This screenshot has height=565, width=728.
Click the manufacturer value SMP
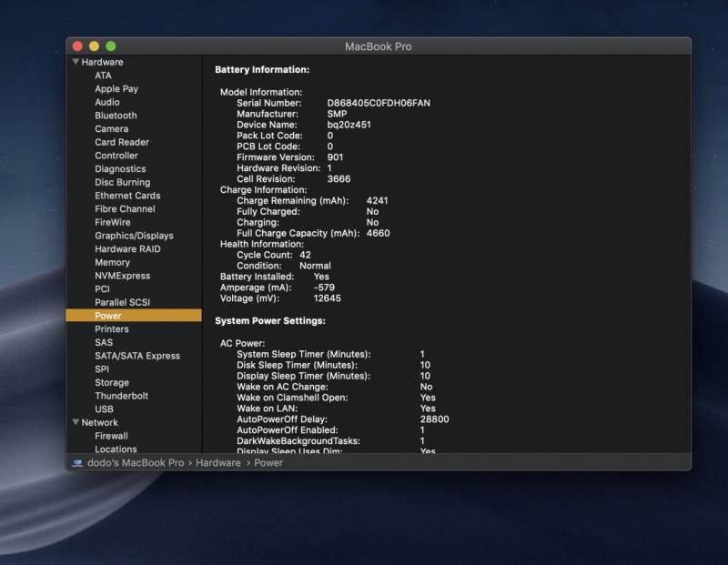pyautogui.click(x=337, y=114)
